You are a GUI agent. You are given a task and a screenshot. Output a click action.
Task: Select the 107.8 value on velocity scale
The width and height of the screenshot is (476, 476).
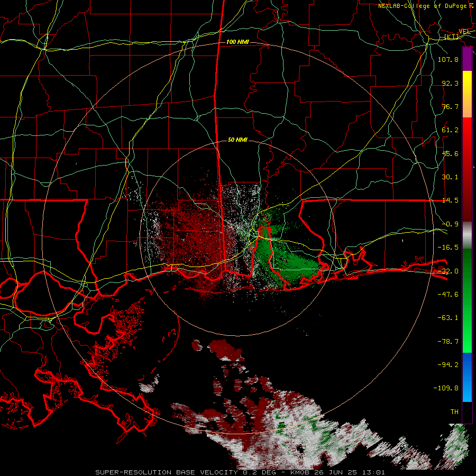pos(448,59)
